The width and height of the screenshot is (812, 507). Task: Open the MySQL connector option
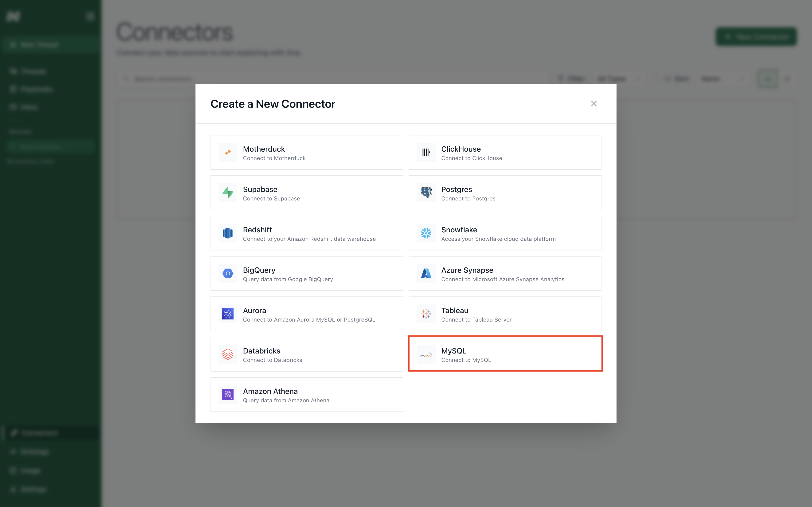click(x=505, y=354)
